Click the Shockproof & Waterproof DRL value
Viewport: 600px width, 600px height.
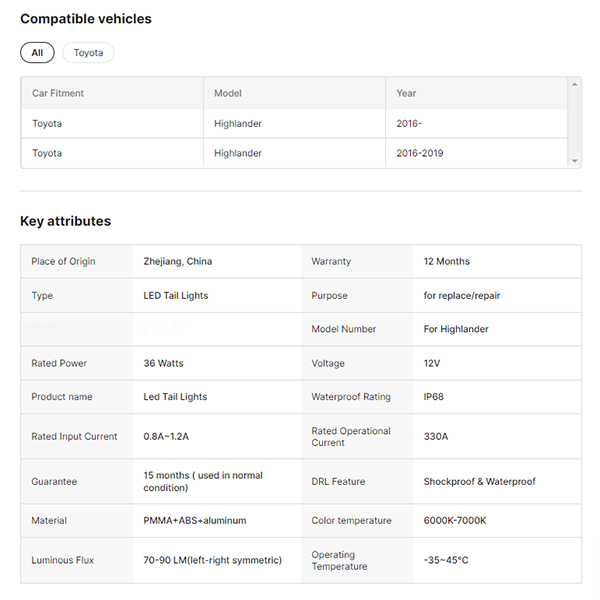pos(479,482)
